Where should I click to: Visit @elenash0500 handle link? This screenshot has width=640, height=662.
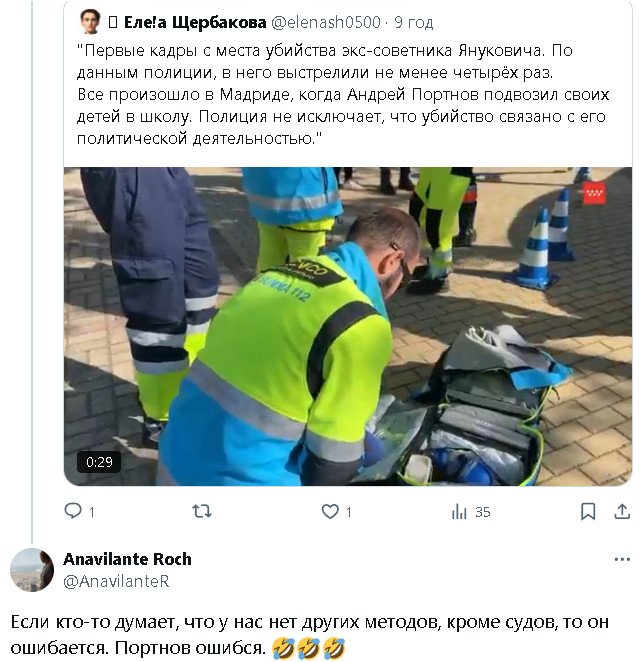pyautogui.click(x=326, y=22)
